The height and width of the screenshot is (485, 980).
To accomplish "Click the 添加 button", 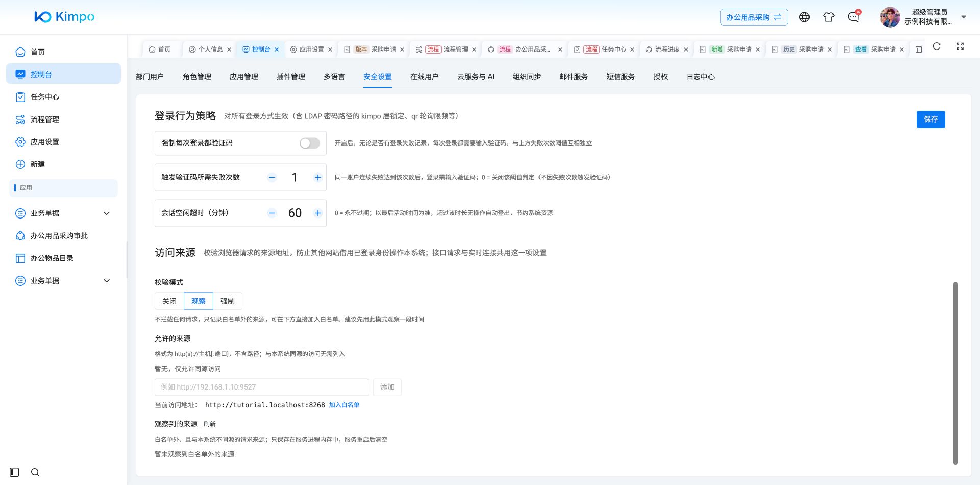I will tap(387, 387).
